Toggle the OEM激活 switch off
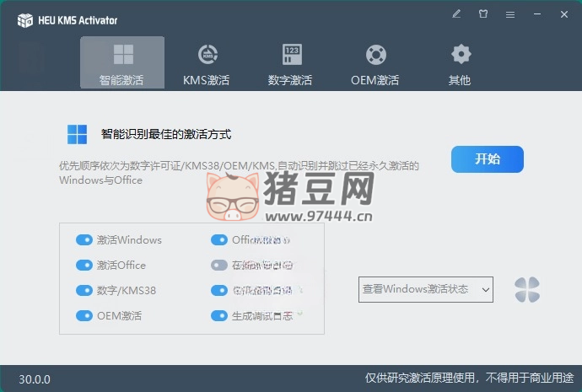 pyautogui.click(x=84, y=316)
